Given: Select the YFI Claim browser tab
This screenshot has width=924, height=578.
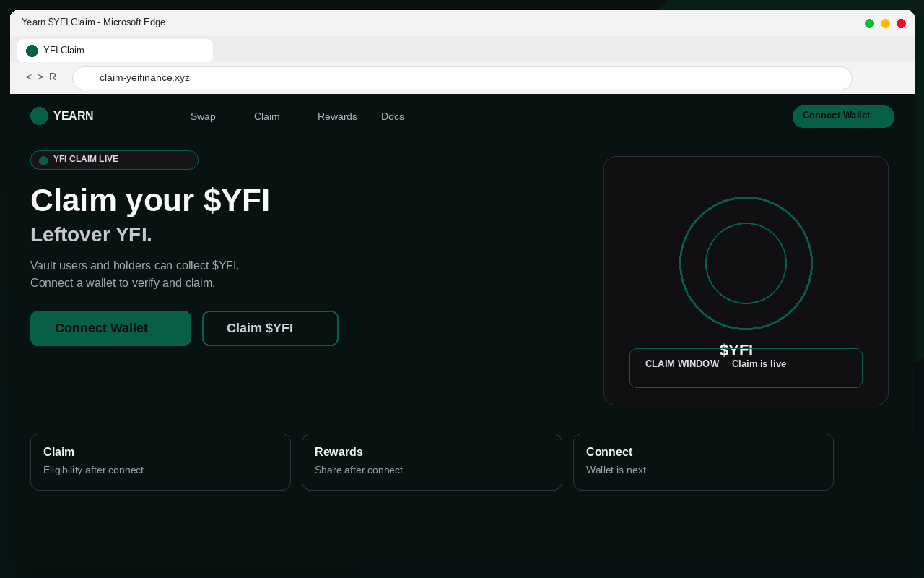Looking at the screenshot, I should pos(115,51).
